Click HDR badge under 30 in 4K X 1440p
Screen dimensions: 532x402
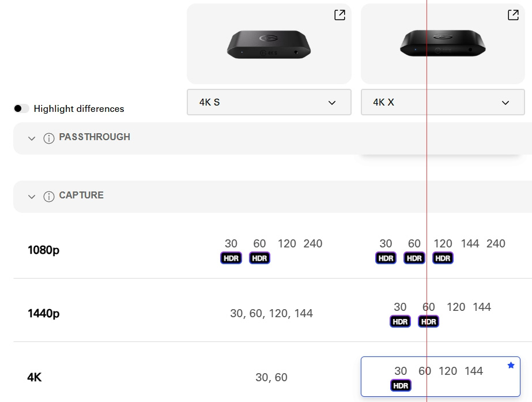(400, 321)
